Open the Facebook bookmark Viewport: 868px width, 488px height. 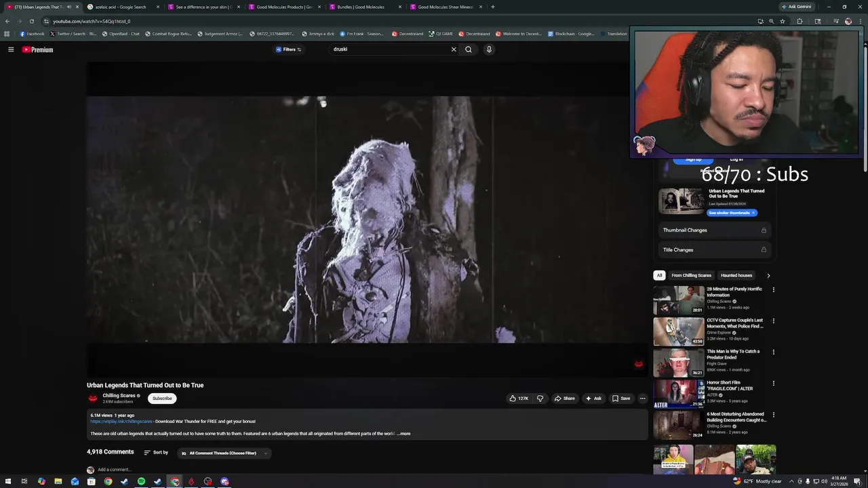[x=32, y=34]
